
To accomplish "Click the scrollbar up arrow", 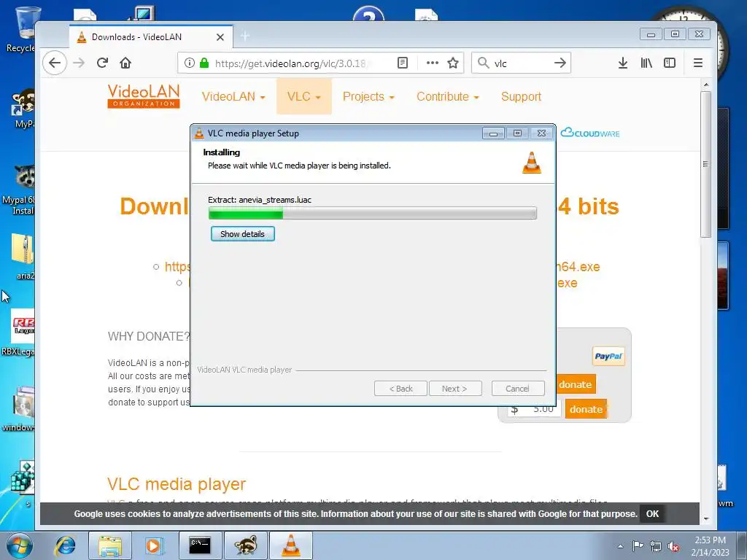I will click(x=706, y=85).
